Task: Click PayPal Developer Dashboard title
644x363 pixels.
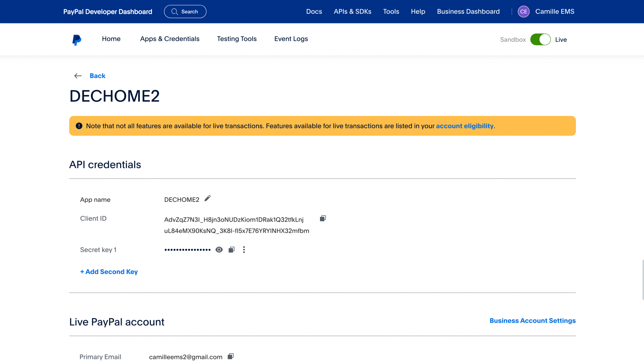Action: point(108,12)
